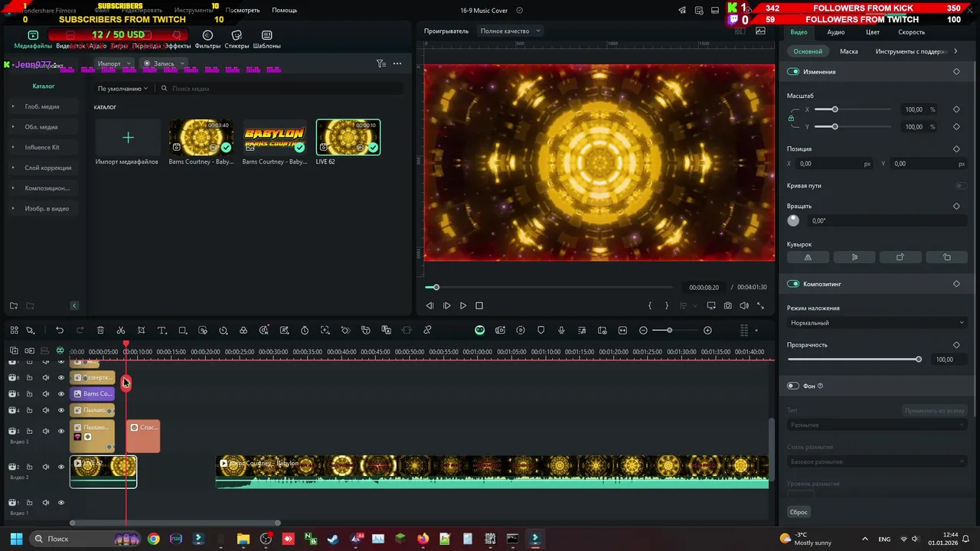Open the По умолчанию sort dropdown
Viewport: 980px width, 551px height.
(122, 89)
